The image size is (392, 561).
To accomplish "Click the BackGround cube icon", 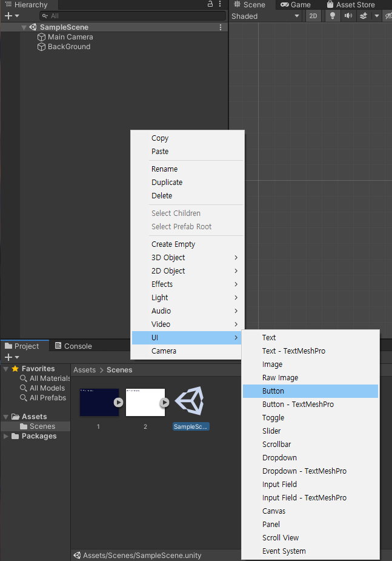I will [41, 47].
